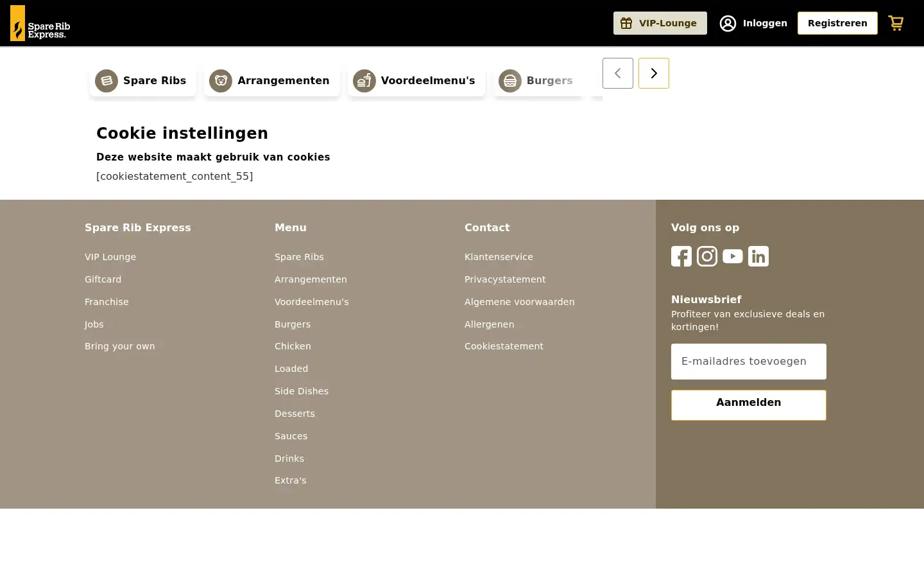Click the [cookiestatement_content_55] placeholder text
The height and width of the screenshot is (578, 924).
click(x=175, y=176)
